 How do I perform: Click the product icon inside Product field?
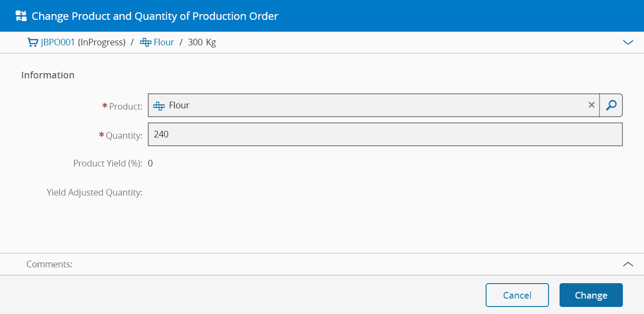[x=159, y=106]
